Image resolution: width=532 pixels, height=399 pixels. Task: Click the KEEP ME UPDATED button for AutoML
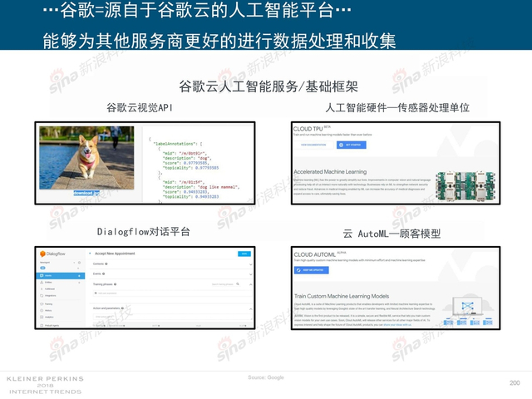311,270
